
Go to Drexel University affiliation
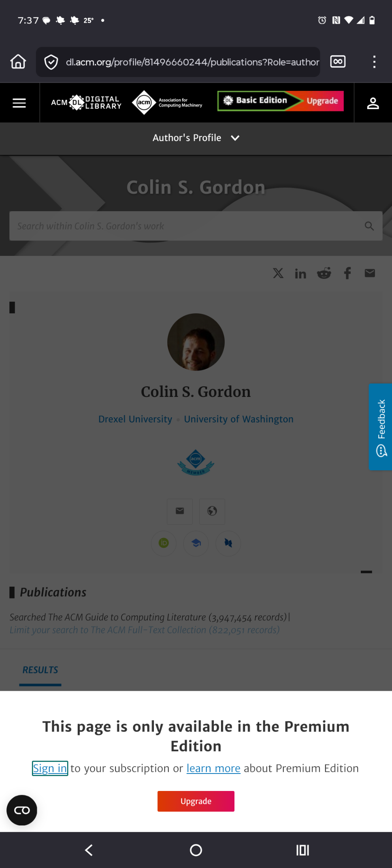[135, 419]
